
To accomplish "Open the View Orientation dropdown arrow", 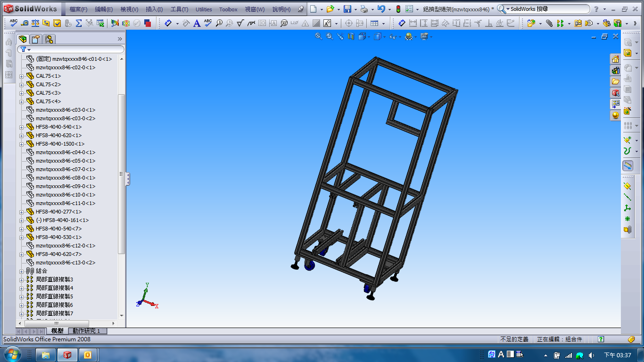I will (x=369, y=36).
